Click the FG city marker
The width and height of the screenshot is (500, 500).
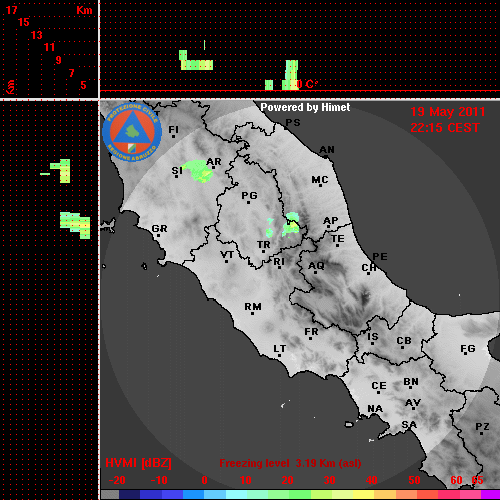tap(466, 353)
